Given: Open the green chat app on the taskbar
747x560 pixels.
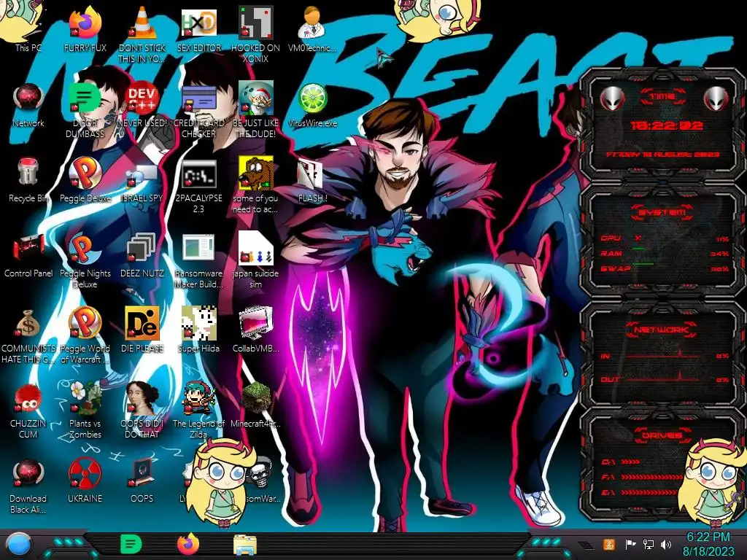Looking at the screenshot, I should point(131,544).
